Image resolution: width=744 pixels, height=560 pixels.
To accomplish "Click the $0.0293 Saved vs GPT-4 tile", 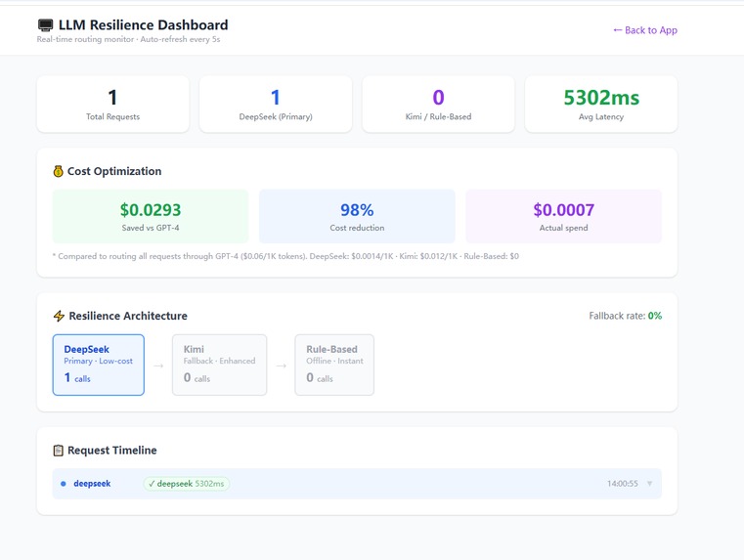I will (x=151, y=216).
